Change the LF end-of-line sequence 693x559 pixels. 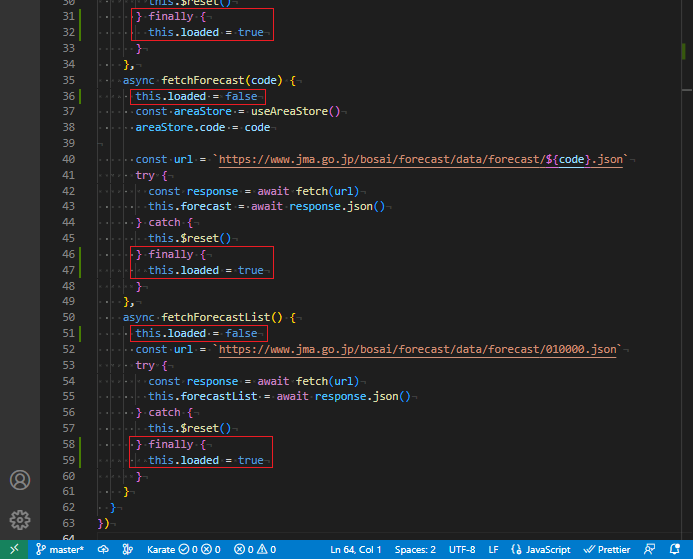tap(493, 549)
